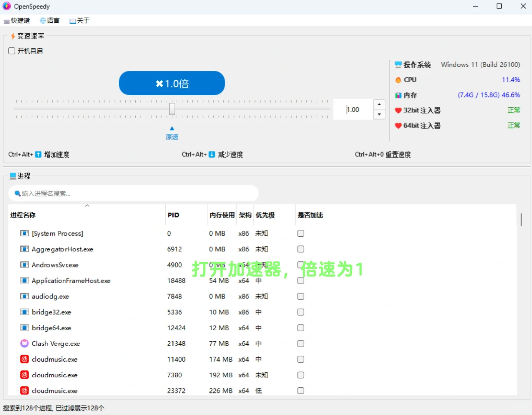Click the lightning icon next to 变速速率

[13, 36]
